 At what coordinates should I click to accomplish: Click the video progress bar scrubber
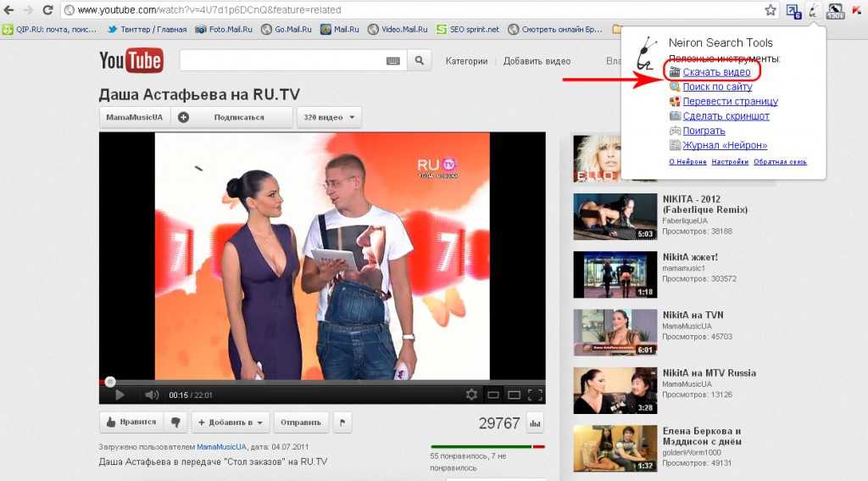pos(110,381)
